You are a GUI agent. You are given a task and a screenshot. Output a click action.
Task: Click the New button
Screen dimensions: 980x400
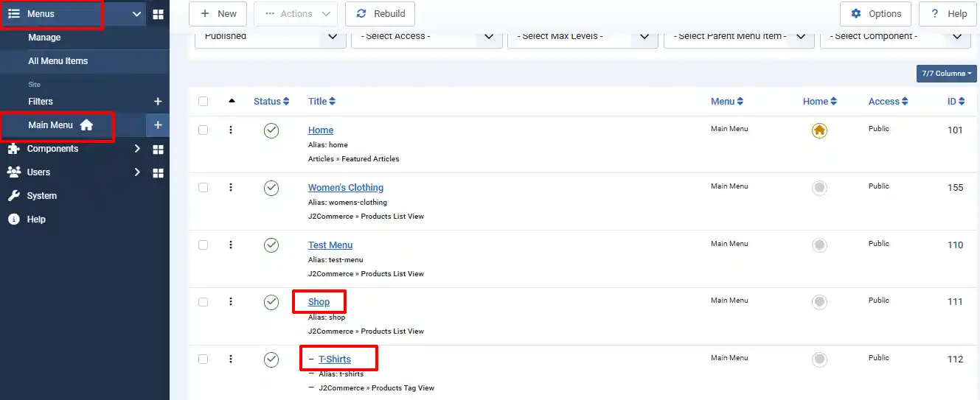tap(218, 14)
